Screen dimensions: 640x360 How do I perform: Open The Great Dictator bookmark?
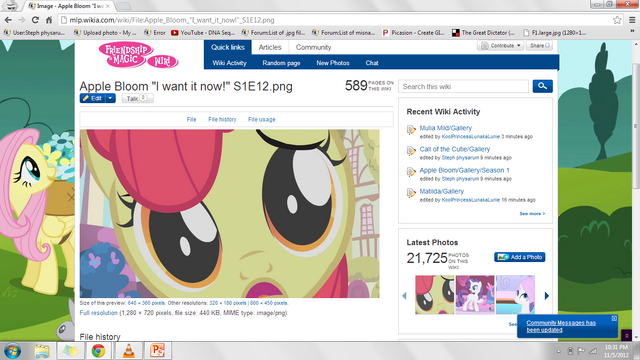[x=484, y=33]
